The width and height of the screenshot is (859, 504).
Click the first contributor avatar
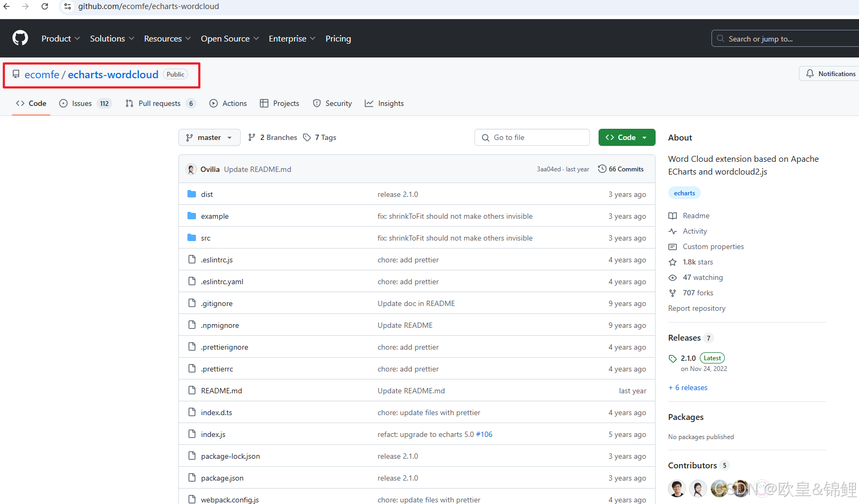(x=677, y=488)
